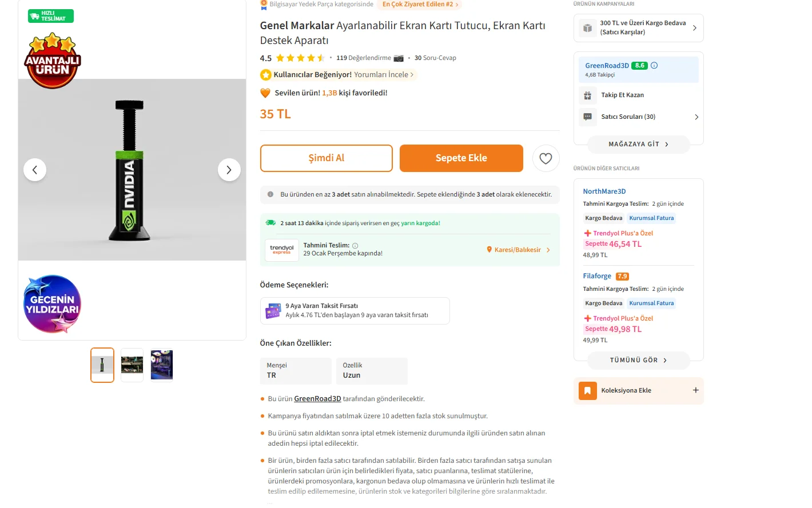Viewport: 812px width, 508px height.
Task: Click the camera icon next to reviews
Action: point(399,58)
